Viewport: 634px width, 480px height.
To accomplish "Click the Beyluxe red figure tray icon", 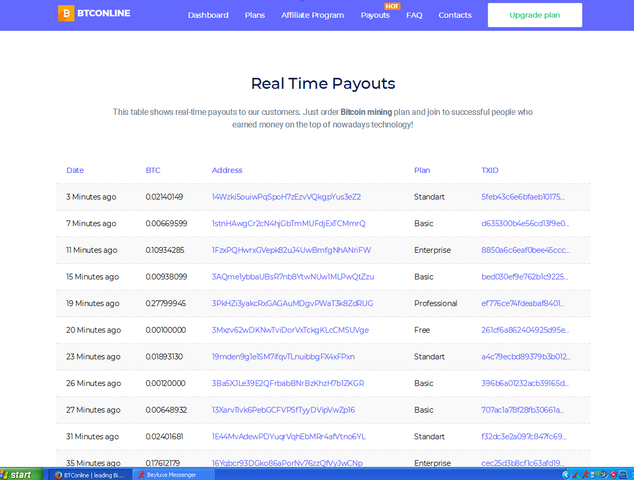I will click(x=585, y=475).
